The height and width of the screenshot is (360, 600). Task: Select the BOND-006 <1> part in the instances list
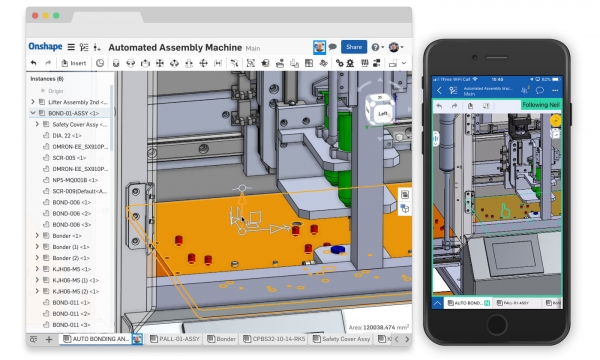coord(71,202)
